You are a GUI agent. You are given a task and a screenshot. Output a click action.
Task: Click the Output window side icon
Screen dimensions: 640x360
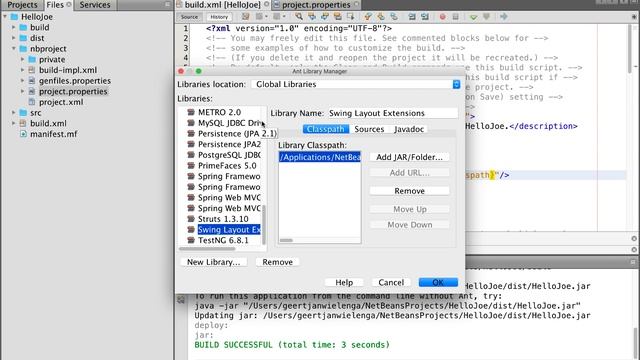click(181, 300)
